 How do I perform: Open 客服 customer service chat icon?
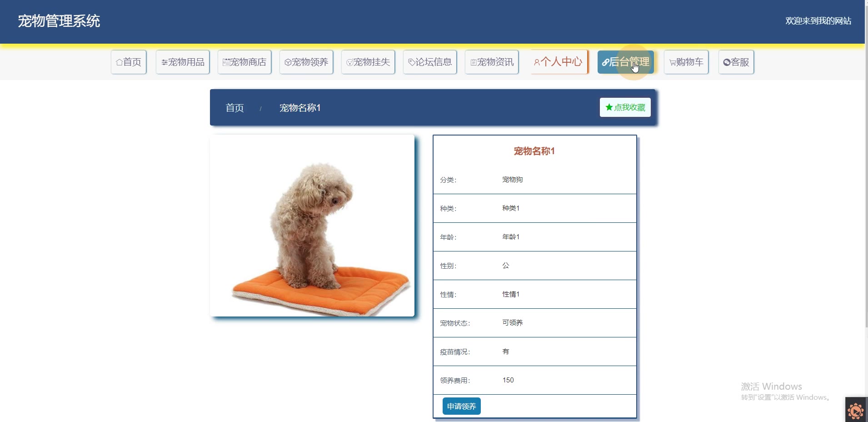pyautogui.click(x=727, y=62)
